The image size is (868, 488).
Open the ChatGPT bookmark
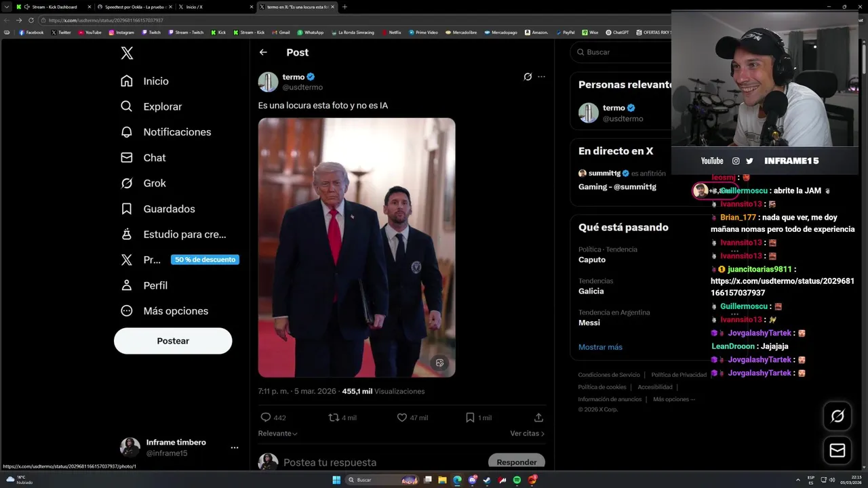click(x=617, y=33)
